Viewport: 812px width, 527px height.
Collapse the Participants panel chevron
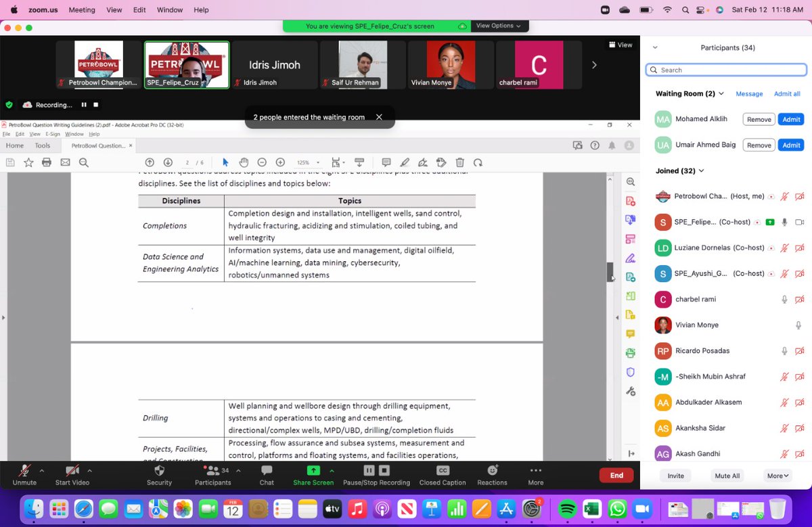[655, 47]
